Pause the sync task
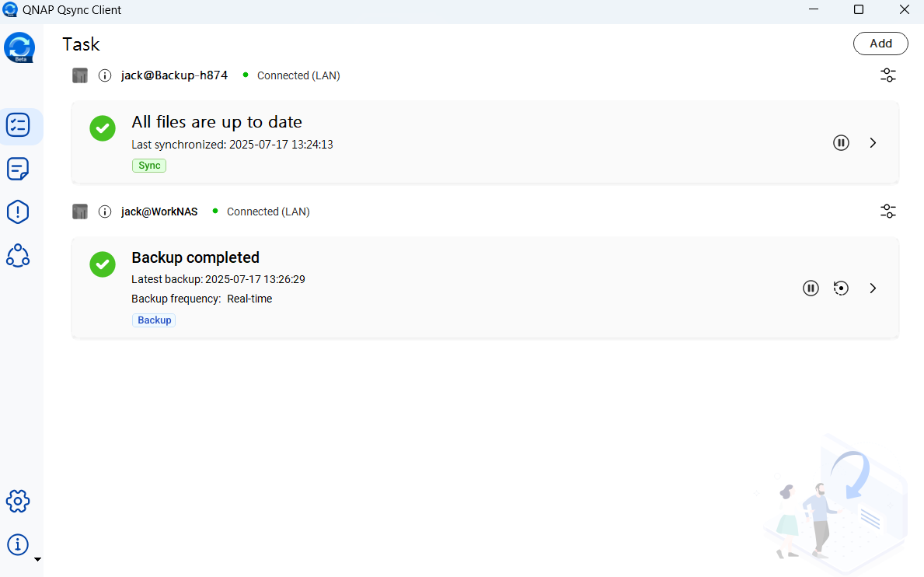The image size is (924, 577). click(841, 143)
